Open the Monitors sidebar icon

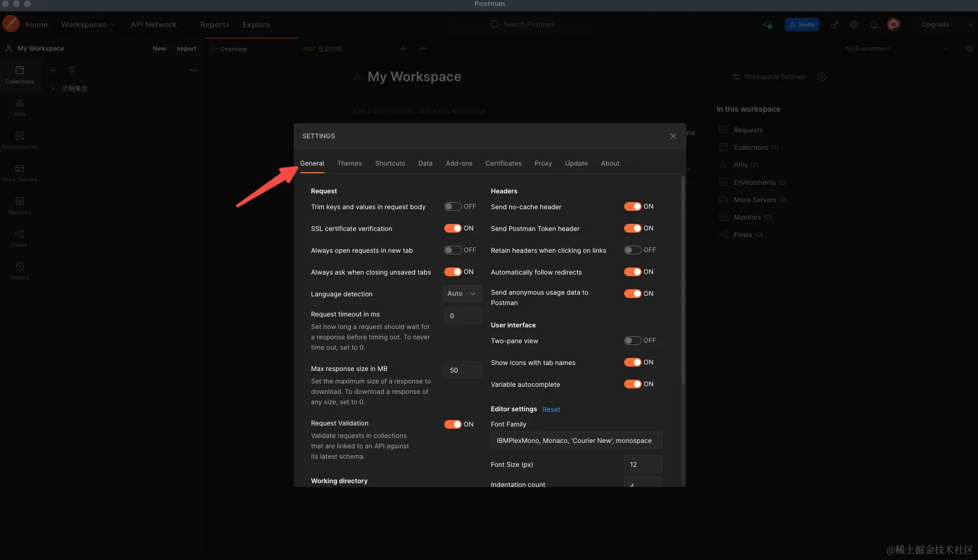coord(20,205)
